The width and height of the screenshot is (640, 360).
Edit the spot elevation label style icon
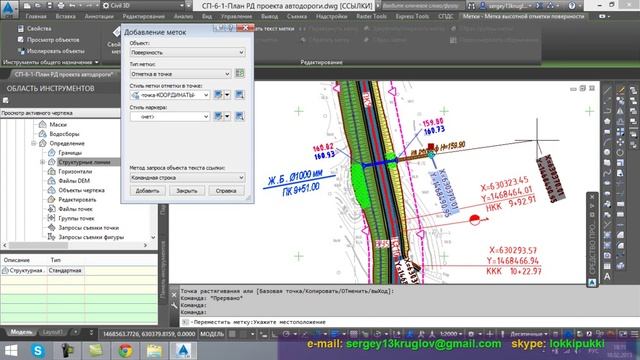pyautogui.click(x=218, y=95)
